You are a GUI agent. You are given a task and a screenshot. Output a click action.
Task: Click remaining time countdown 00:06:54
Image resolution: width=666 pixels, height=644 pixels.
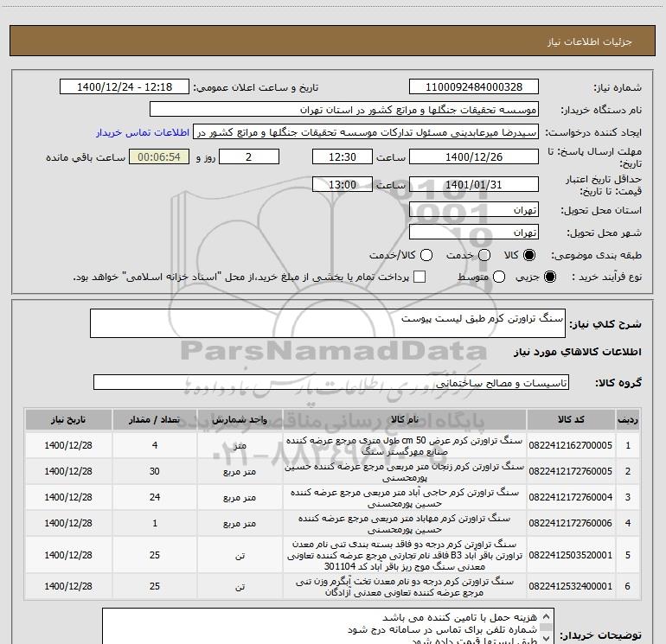point(159,157)
